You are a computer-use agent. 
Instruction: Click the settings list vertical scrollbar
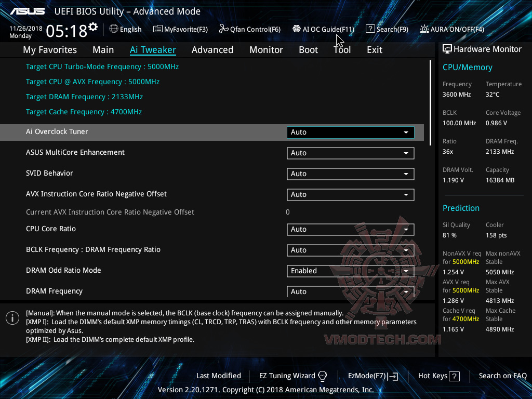point(430,103)
